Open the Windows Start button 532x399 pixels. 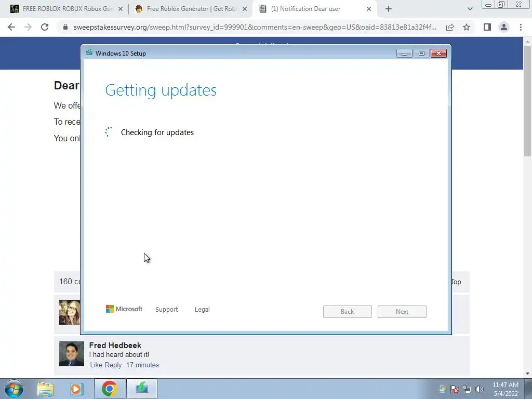pos(14,389)
